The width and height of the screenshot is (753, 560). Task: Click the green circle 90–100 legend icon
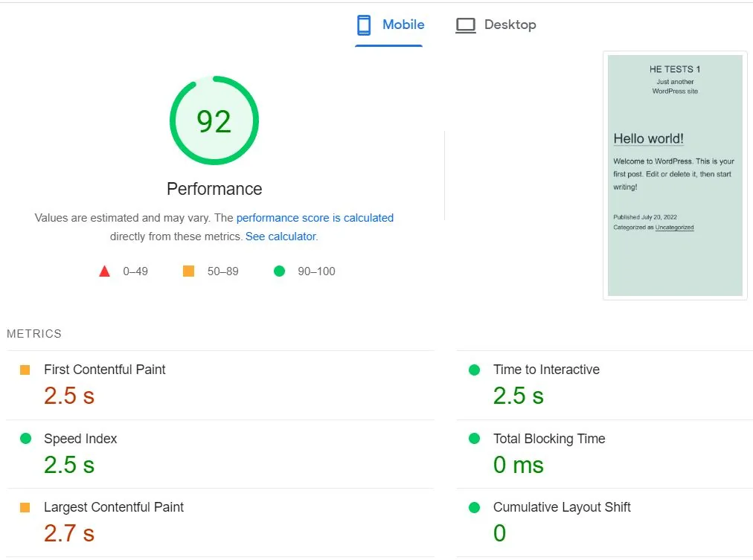pyautogui.click(x=279, y=271)
